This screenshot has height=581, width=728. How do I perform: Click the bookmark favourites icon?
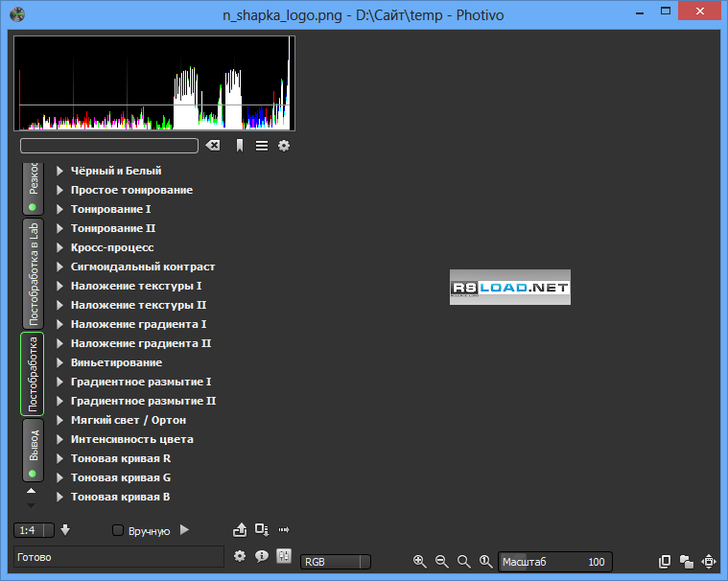[240, 146]
